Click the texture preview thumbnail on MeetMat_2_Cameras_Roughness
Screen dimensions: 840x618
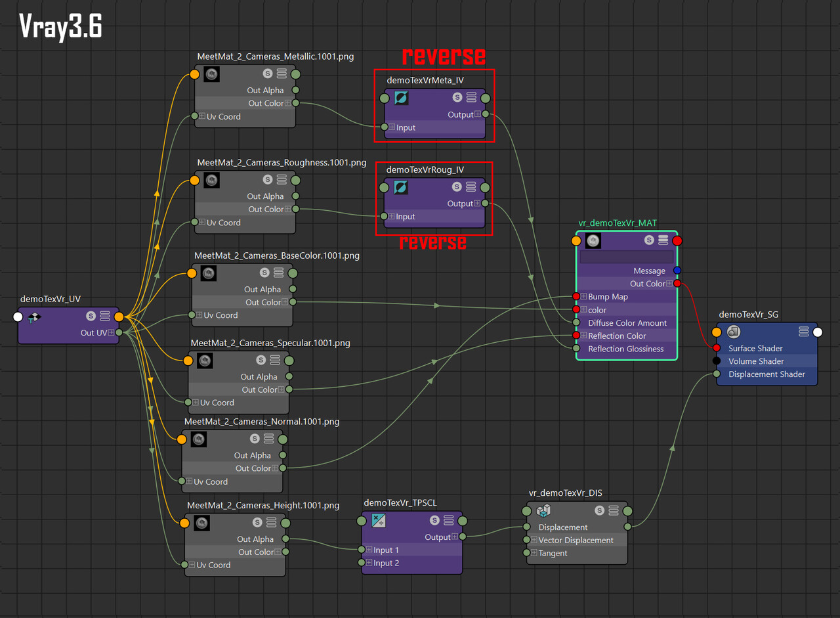[211, 179]
